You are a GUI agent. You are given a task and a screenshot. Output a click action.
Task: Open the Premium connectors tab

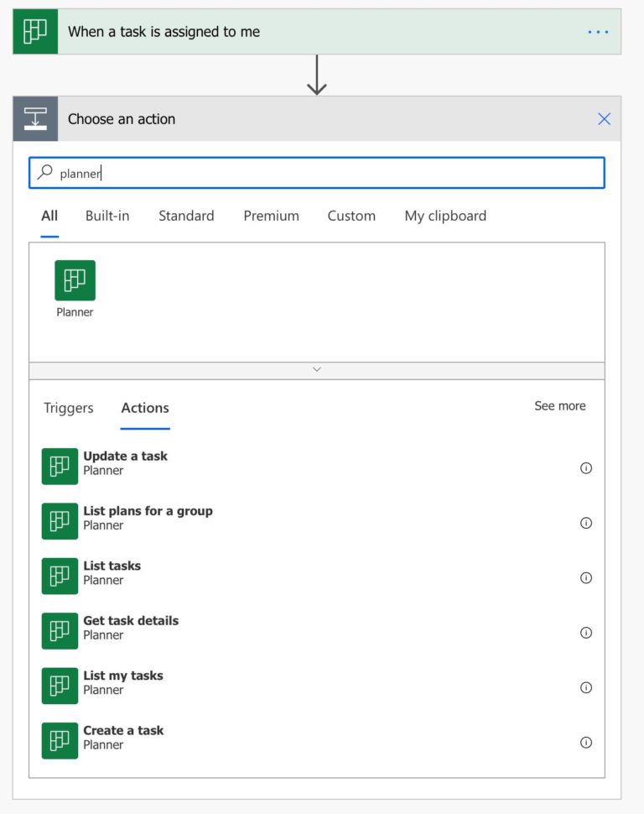[x=271, y=216]
